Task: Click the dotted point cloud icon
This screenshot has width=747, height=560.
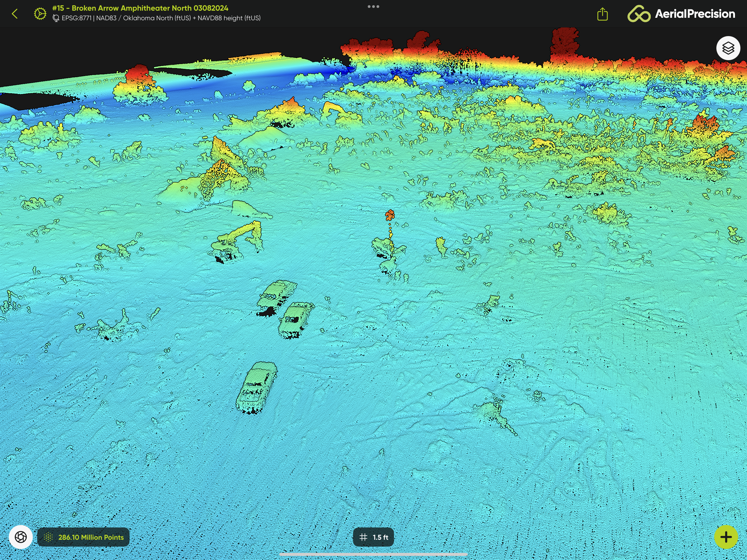Action: 48,537
